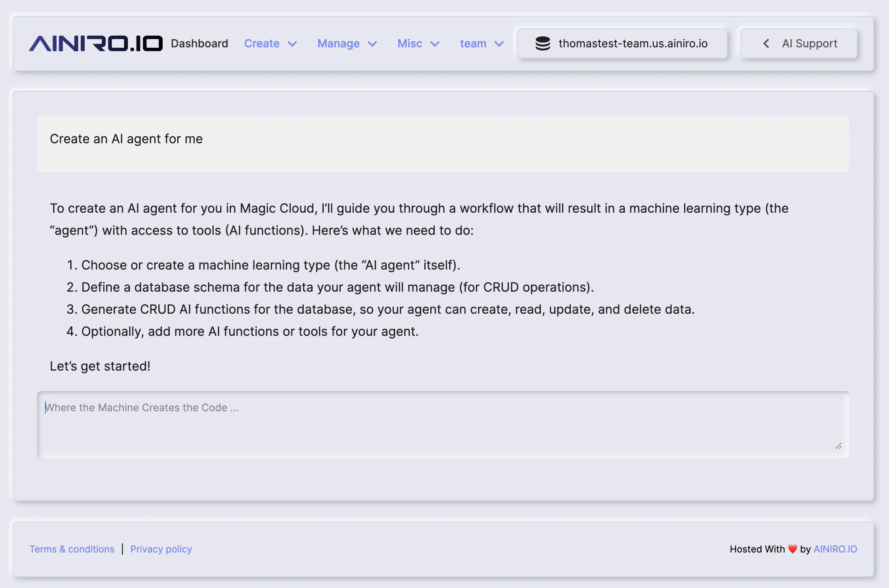This screenshot has width=889, height=588.
Task: Open the Terms & conditions page
Action: (x=72, y=549)
